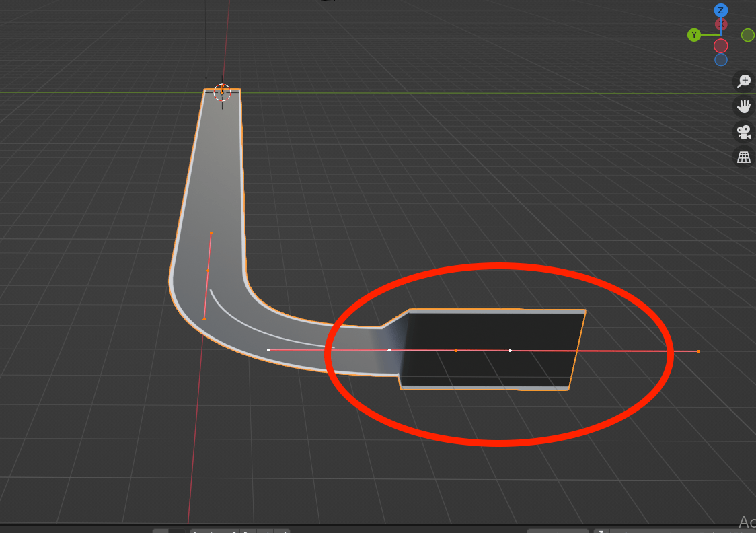Select the Zoom tool icon
756x533 pixels.
tap(743, 81)
